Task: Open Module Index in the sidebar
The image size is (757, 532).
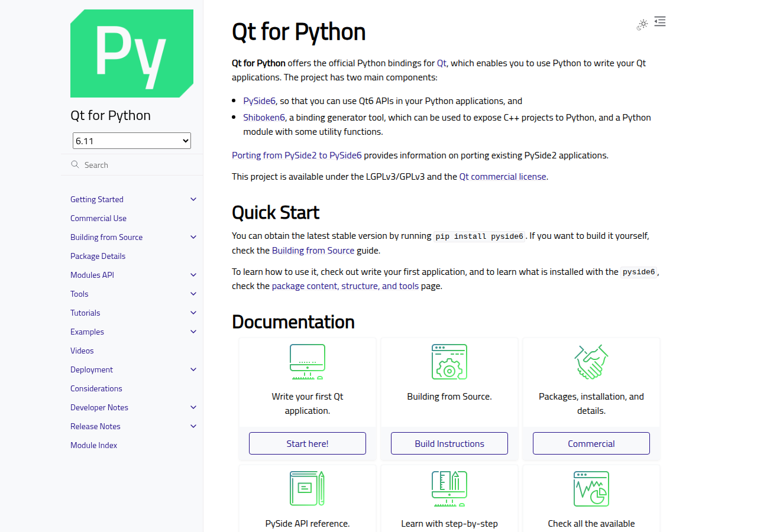Action: 94,445
